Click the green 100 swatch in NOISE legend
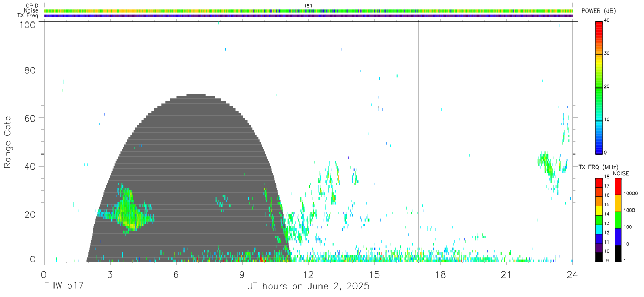 (618, 219)
